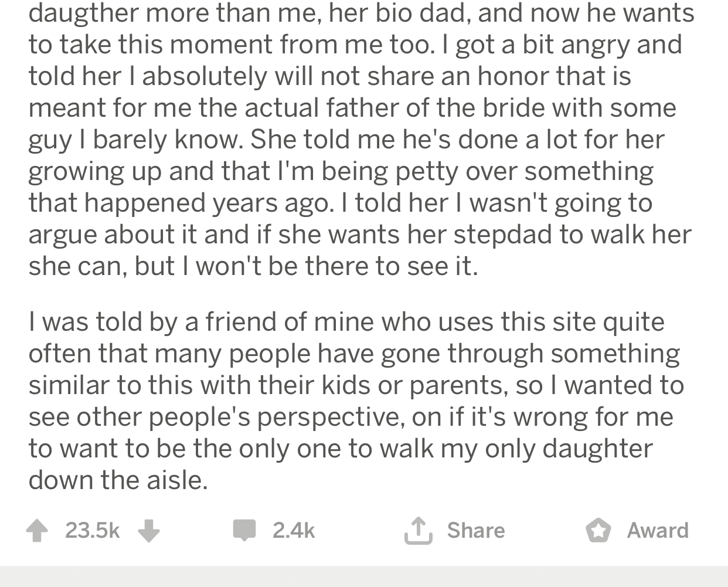Click the line starting "see other people's perspective"
This screenshot has height=587, width=728.
[x=351, y=416]
